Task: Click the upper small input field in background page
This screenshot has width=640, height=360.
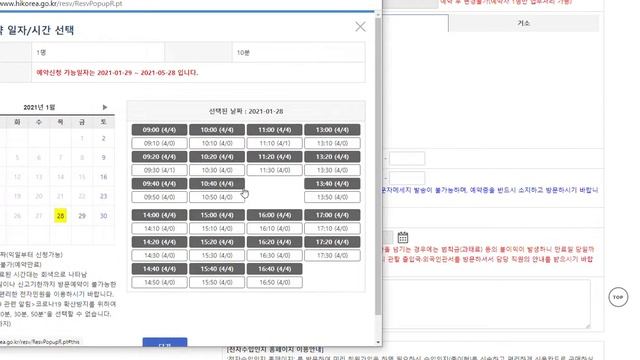Action: click(x=407, y=158)
